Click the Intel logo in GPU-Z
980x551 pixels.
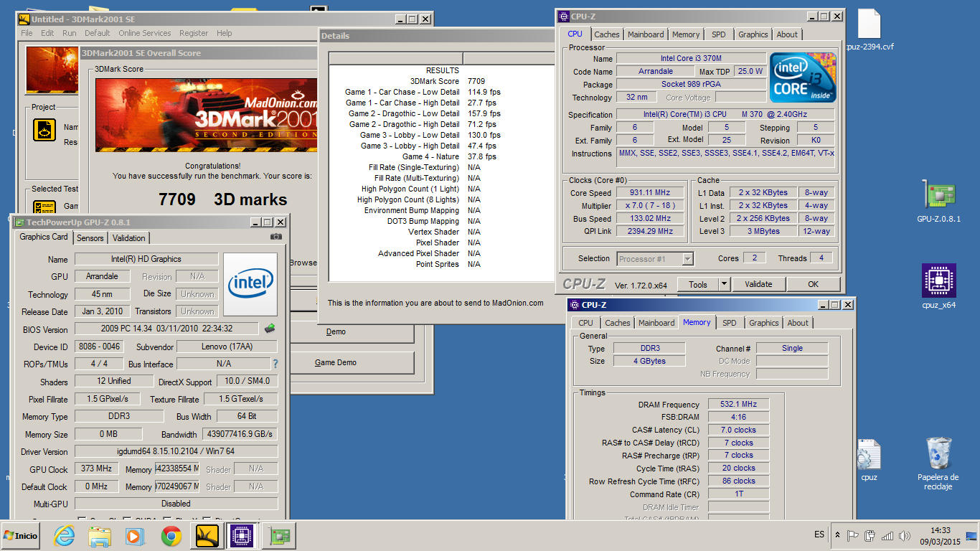point(250,284)
